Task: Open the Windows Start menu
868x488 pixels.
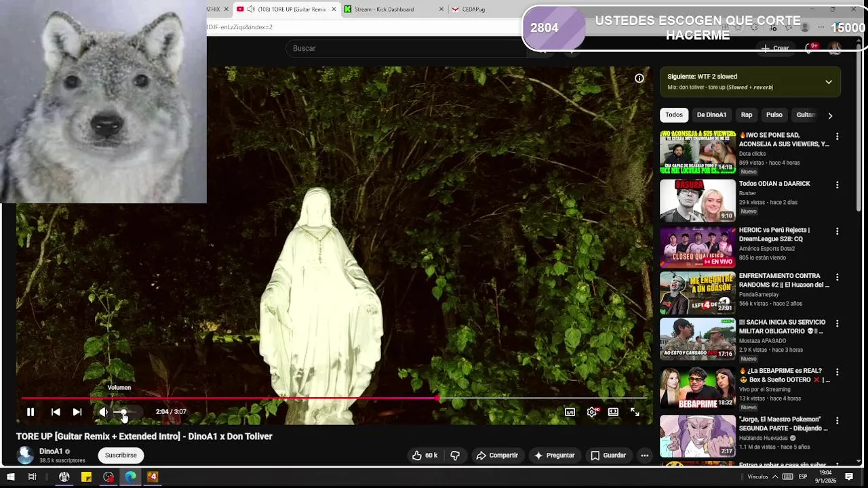Action: click(x=10, y=476)
